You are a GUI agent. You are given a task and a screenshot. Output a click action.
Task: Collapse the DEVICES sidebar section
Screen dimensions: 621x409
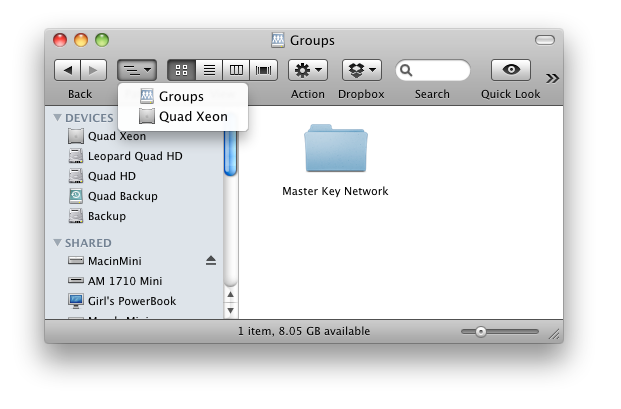[58, 118]
